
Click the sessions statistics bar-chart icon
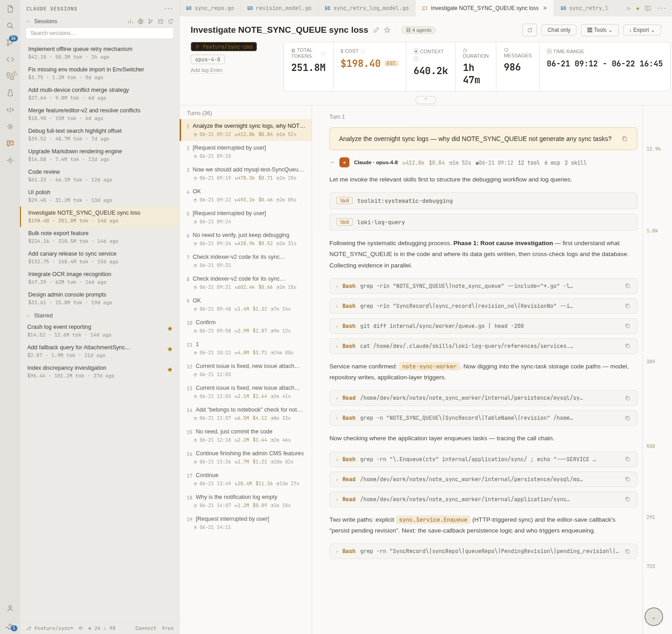pos(131,21)
